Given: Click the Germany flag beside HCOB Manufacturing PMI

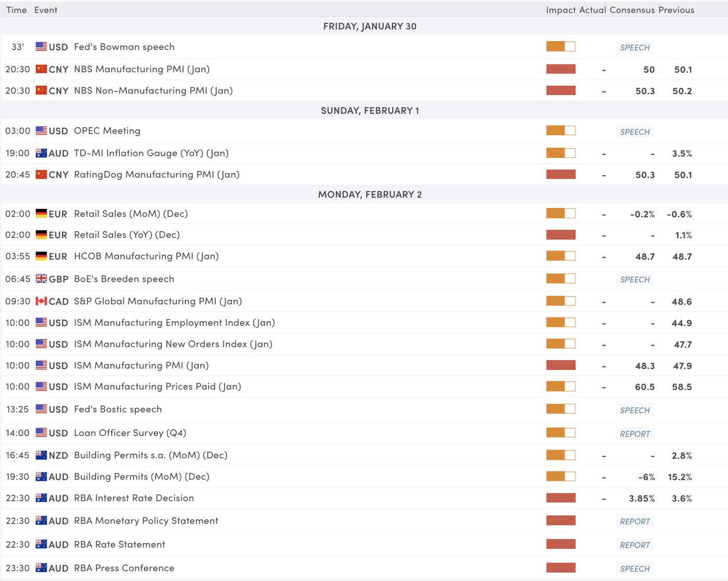Looking at the screenshot, I should pos(41,256).
